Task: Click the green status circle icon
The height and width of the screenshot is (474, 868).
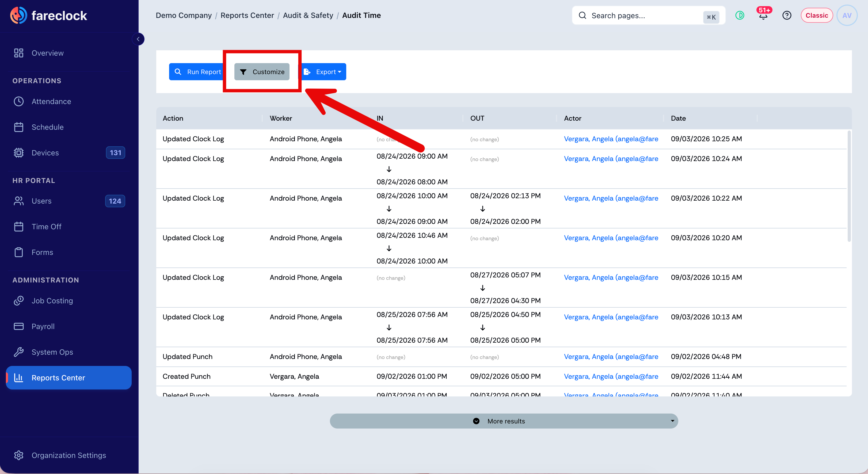Action: [x=740, y=16]
